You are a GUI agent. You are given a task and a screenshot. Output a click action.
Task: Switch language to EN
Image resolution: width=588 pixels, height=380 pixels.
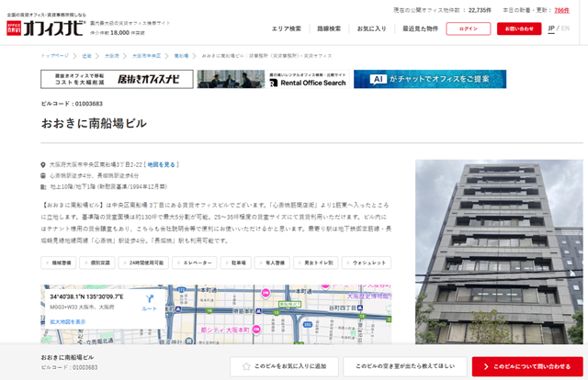click(565, 28)
